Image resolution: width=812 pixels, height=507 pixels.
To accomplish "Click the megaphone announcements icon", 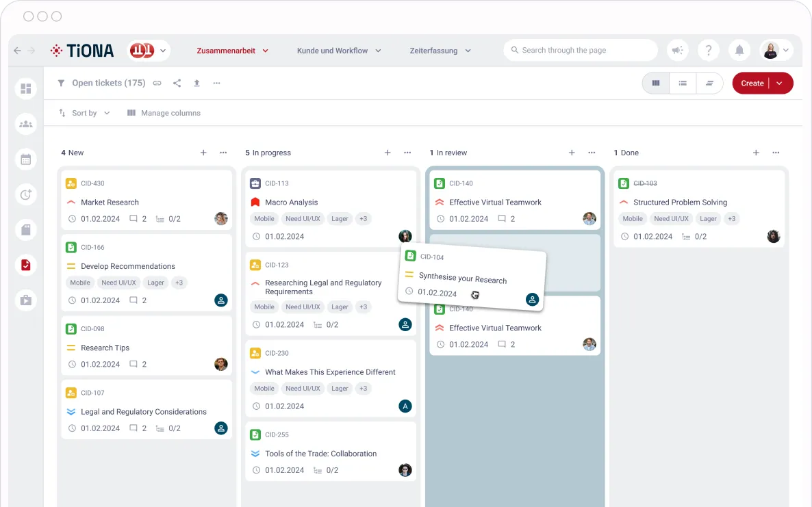I will [677, 51].
